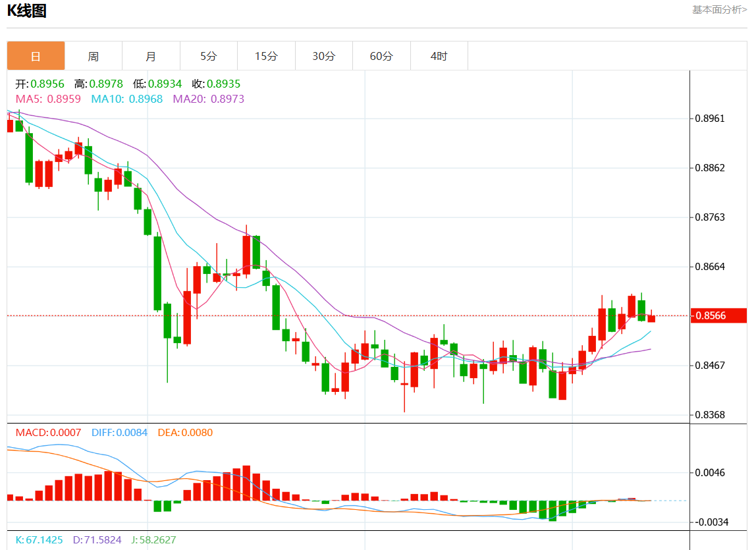
Task: Click the high price 0.8978
Action: [x=106, y=84]
